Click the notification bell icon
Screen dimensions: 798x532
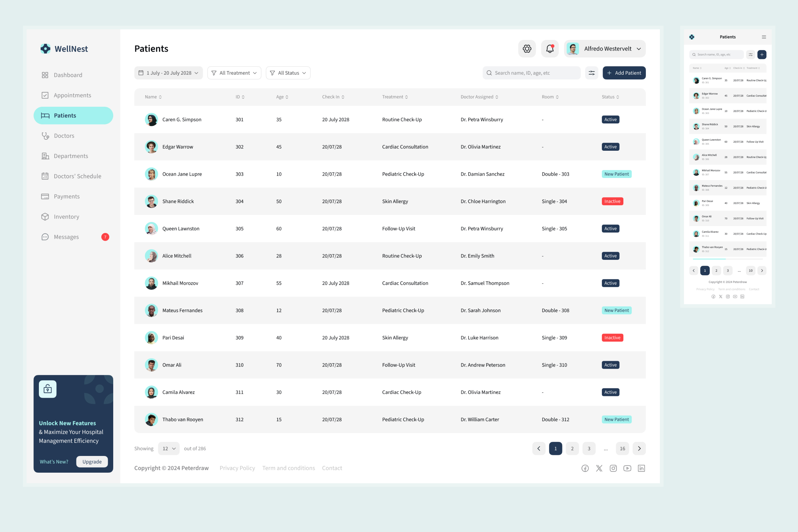[550, 49]
